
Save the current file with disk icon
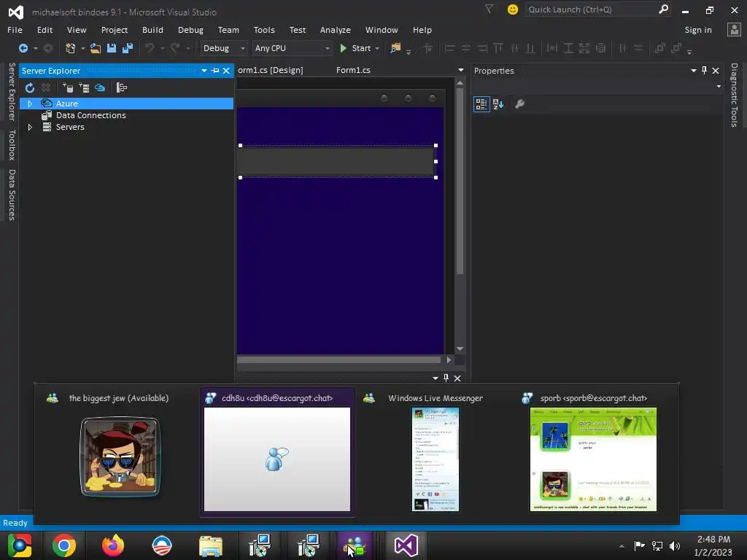pos(112,48)
